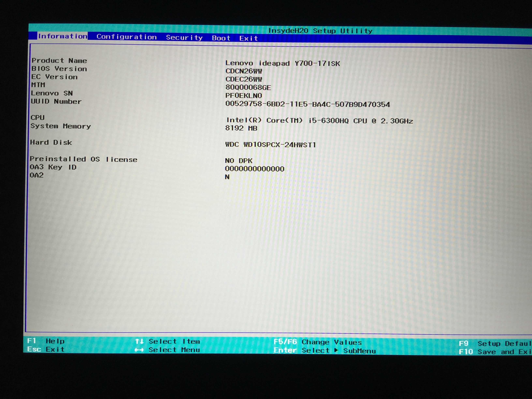This screenshot has width=532, height=399.
Task: Click the up-down arrows Select Item icon
Action: point(139,341)
